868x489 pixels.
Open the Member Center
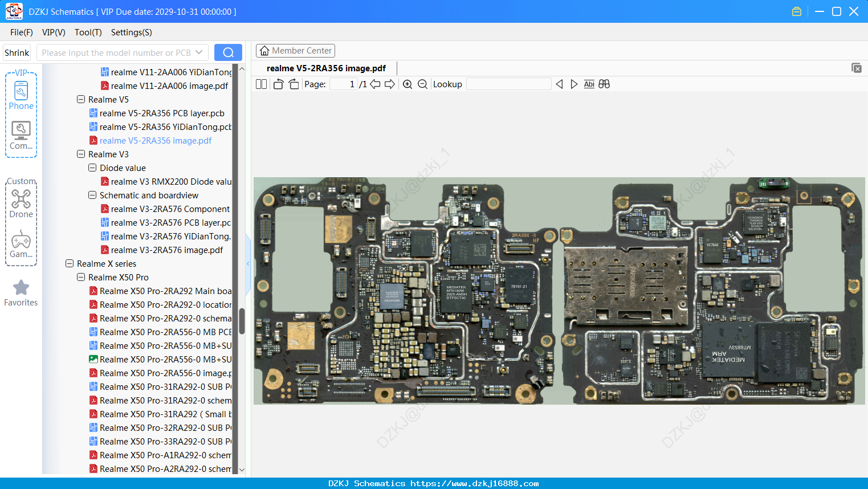coord(295,51)
